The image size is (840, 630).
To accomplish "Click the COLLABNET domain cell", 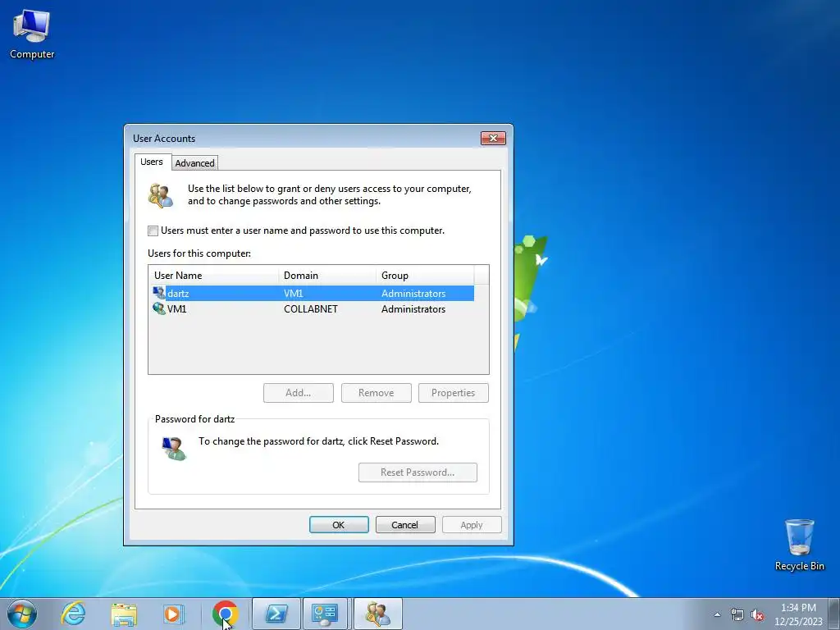I will 311,309.
